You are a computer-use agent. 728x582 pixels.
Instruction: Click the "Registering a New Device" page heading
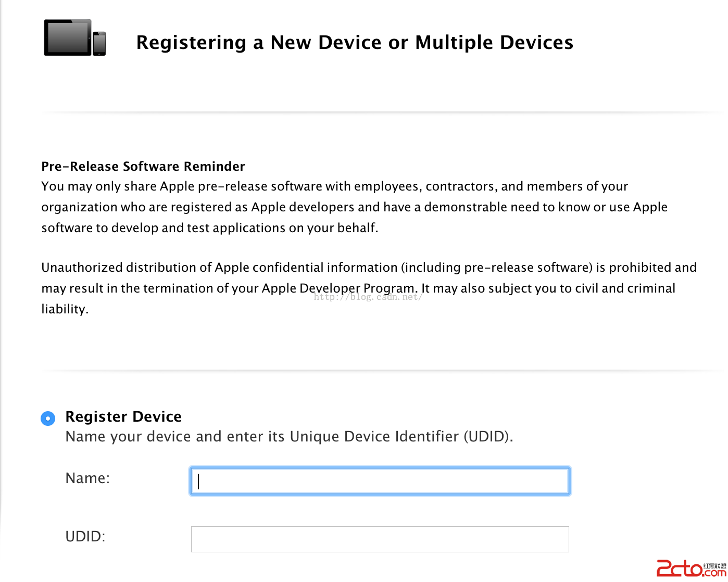click(x=355, y=42)
